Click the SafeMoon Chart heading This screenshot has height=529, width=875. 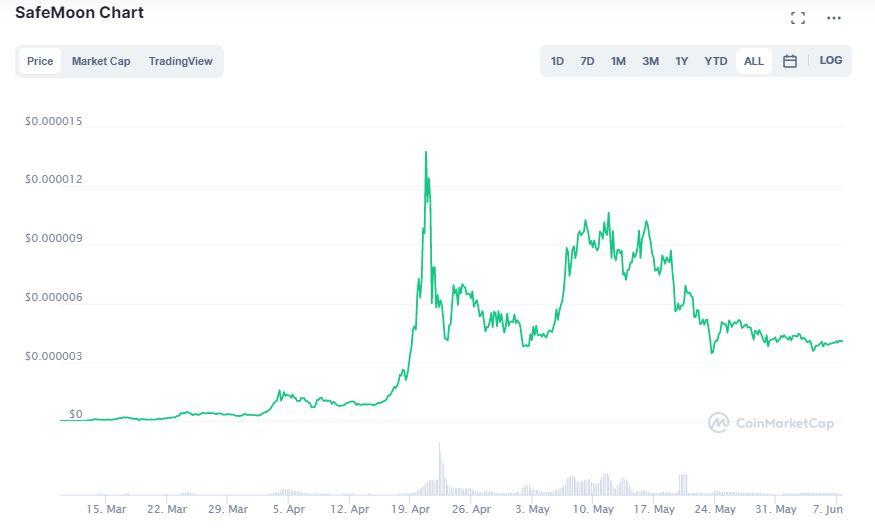pos(79,13)
